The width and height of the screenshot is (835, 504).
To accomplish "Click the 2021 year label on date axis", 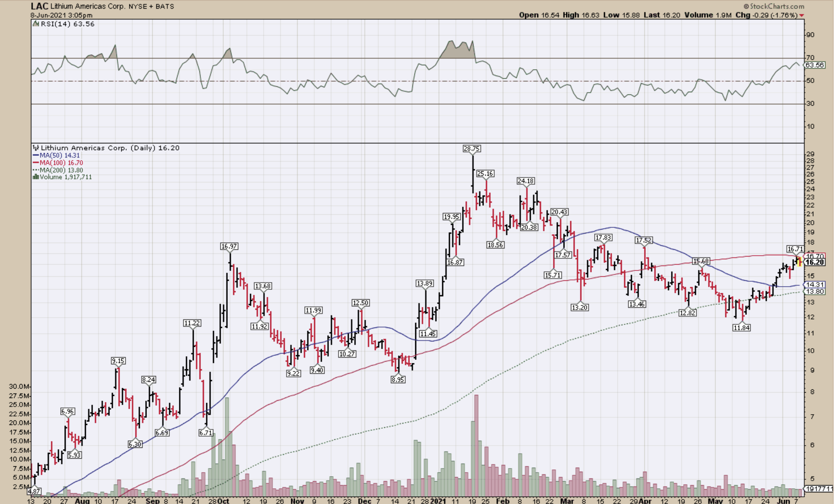I will click(438, 501).
